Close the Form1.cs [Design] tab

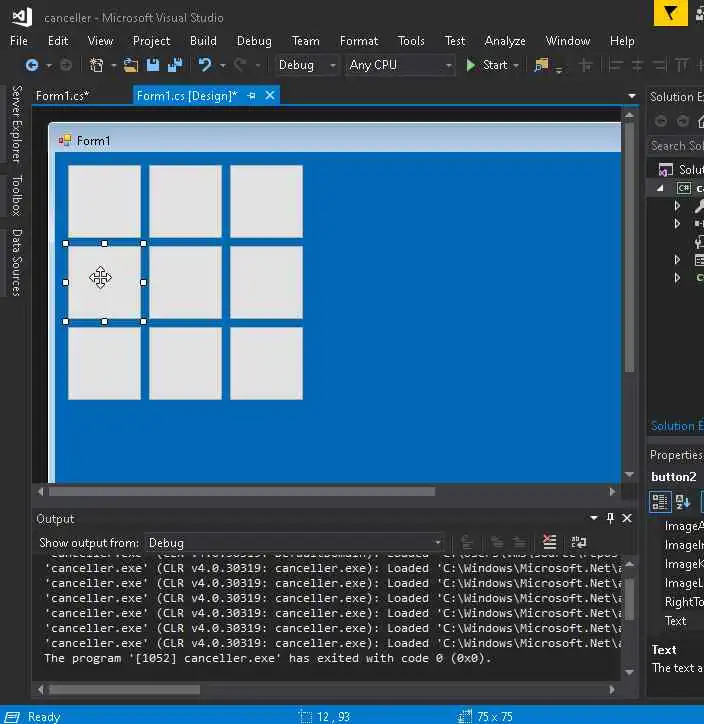tap(270, 95)
